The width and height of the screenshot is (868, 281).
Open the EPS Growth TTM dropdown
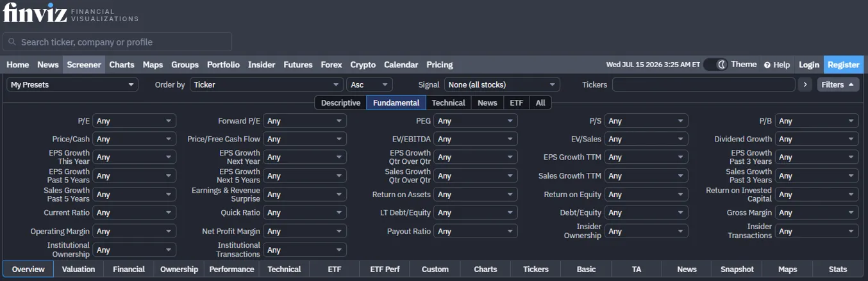click(646, 157)
